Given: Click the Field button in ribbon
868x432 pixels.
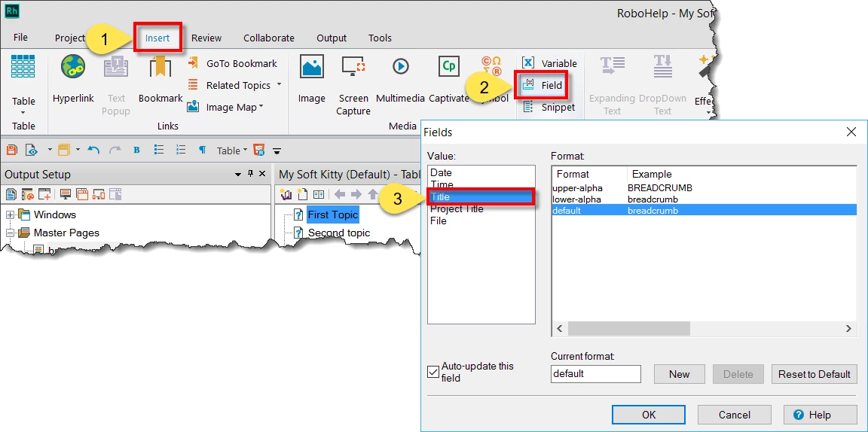Looking at the screenshot, I should click(x=542, y=85).
